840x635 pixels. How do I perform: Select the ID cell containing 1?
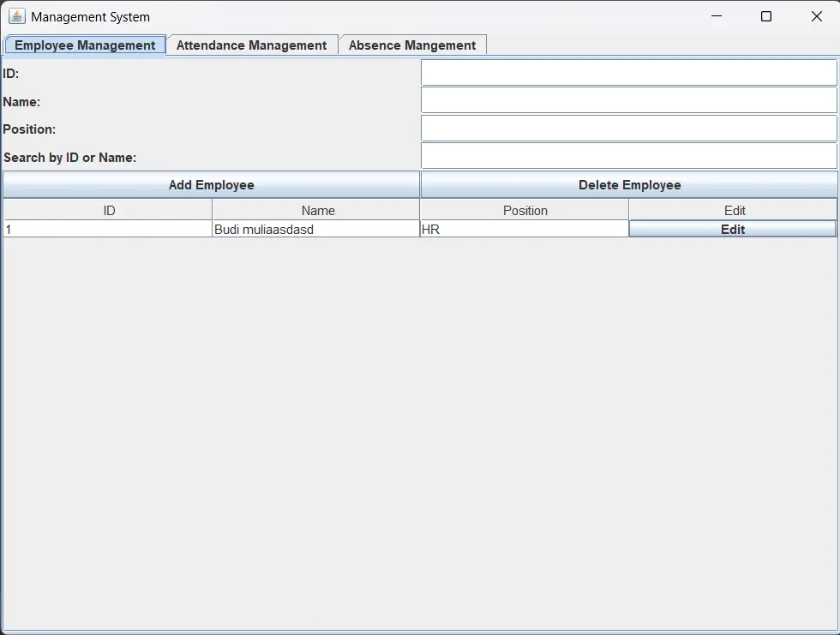[x=107, y=230]
